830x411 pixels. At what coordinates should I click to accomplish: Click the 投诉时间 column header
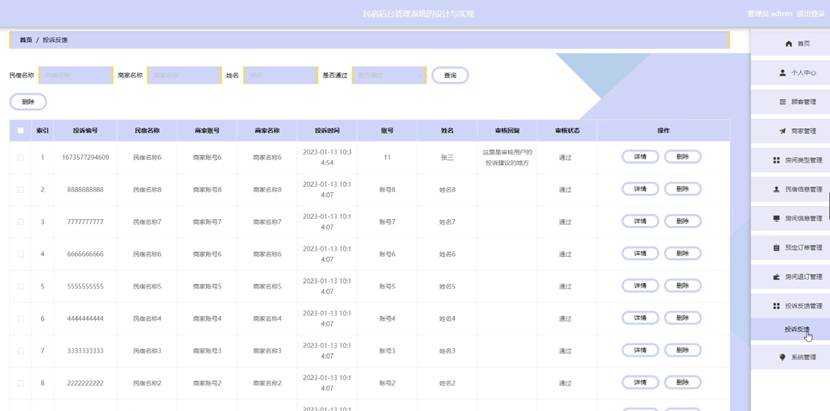coord(327,130)
